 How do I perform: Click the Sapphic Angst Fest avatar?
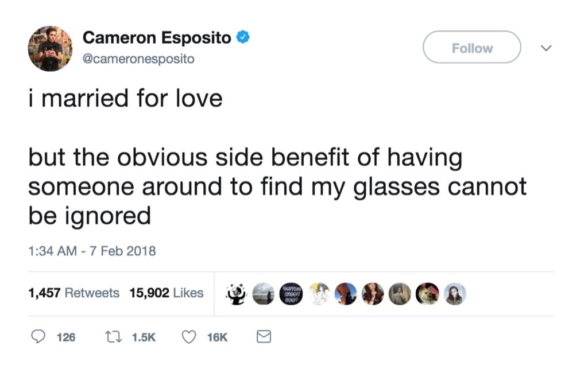click(291, 293)
